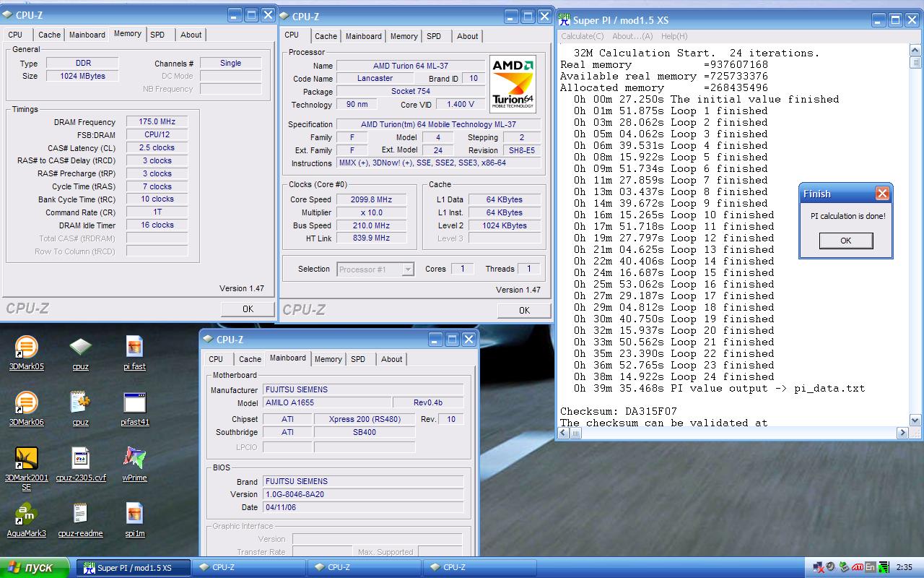The width and height of the screenshot is (924, 578).
Task: Click the DRAM Frequency 175.0 MHz field
Action: click(x=157, y=121)
